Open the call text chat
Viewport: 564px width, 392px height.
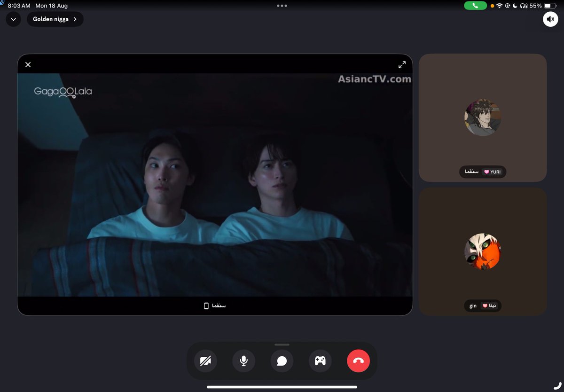[282, 361]
